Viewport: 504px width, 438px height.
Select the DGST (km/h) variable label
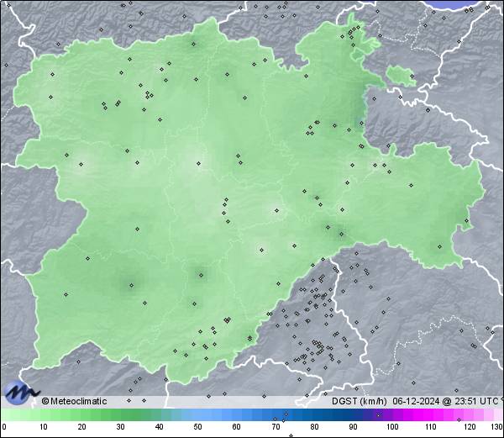click(x=360, y=401)
